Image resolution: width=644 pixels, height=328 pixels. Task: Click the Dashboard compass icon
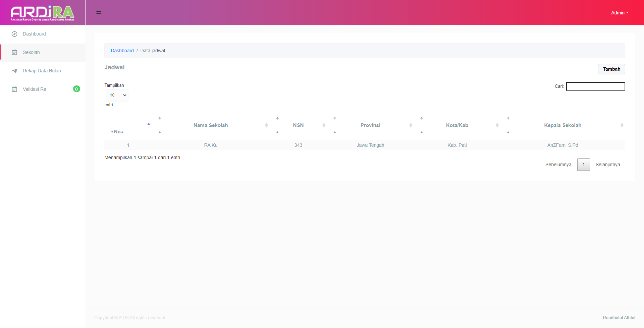point(14,34)
